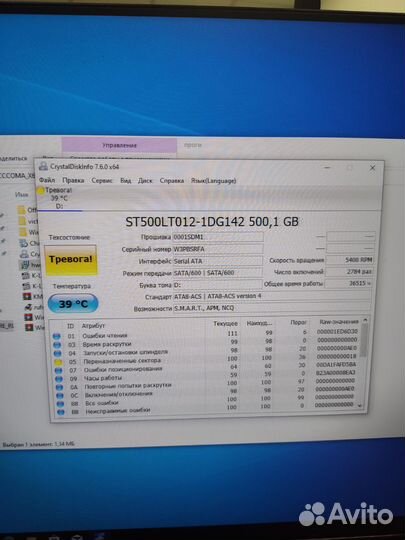The width and height of the screenshot is (405, 540).
Task: Minimize the CrystalDiskInfo window
Action: tap(327, 168)
